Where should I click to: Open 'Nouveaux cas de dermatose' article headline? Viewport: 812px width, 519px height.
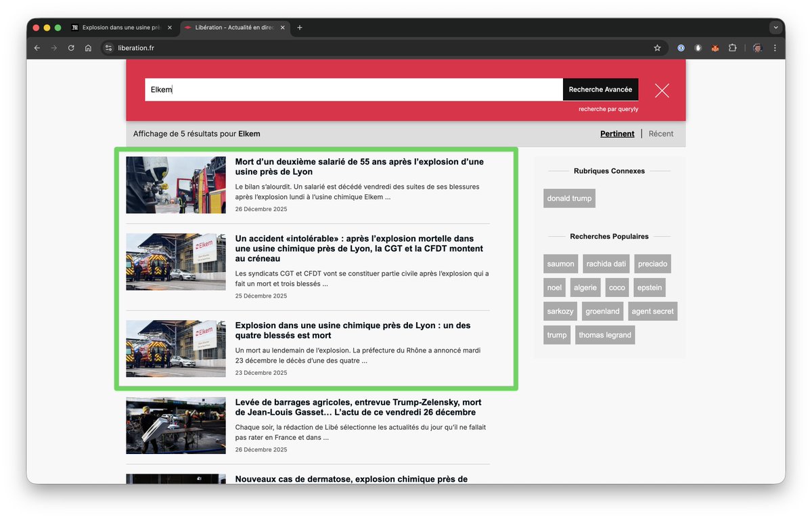point(351,479)
